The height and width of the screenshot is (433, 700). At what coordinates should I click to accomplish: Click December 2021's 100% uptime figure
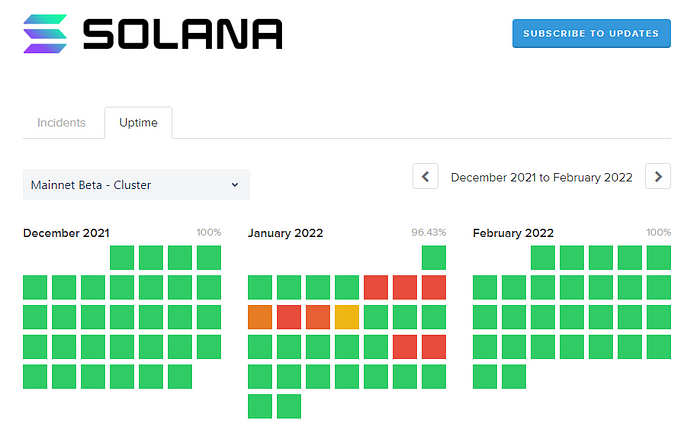[x=209, y=232]
